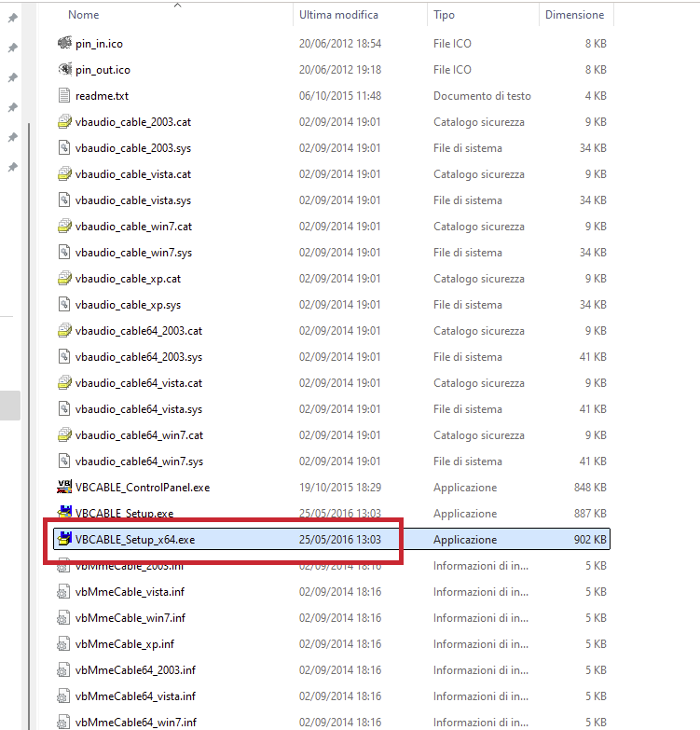Click the date 06/10/2015 11:48 of readme.txt
The width and height of the screenshot is (700, 730).
(340, 95)
